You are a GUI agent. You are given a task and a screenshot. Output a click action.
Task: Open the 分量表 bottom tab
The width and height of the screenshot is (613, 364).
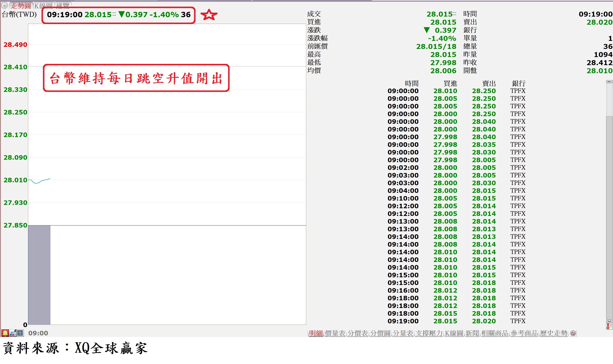(x=403, y=333)
